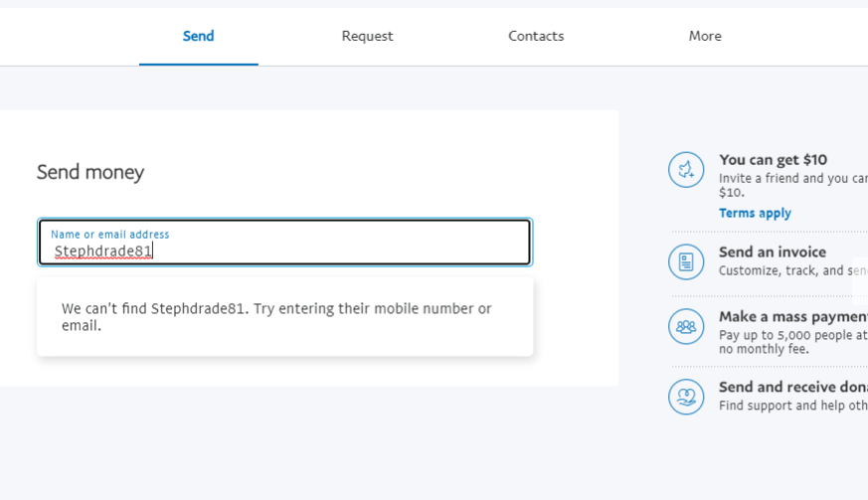Click the "Pay up to 5,000 people" text
868x500 pixels.
792,335
